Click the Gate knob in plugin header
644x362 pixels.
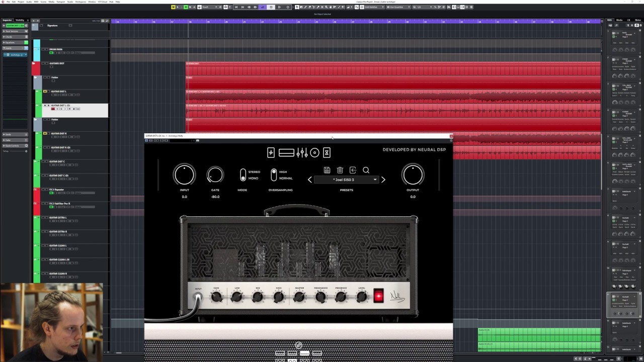coord(215,175)
